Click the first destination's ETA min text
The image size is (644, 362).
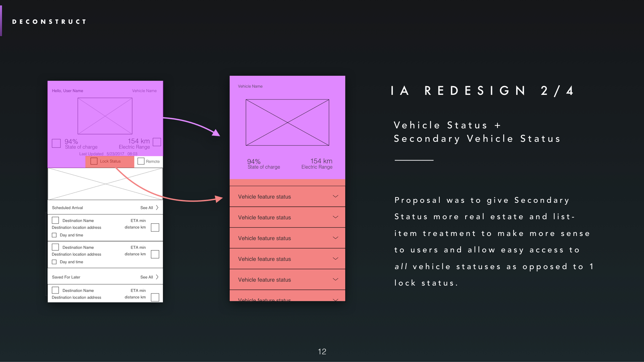[138, 221]
